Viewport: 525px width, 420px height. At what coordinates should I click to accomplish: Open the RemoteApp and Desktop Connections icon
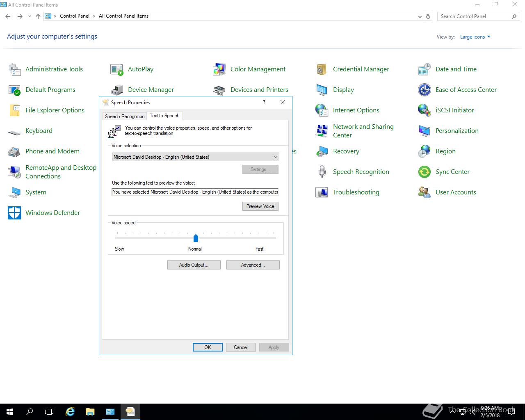pyautogui.click(x=14, y=172)
